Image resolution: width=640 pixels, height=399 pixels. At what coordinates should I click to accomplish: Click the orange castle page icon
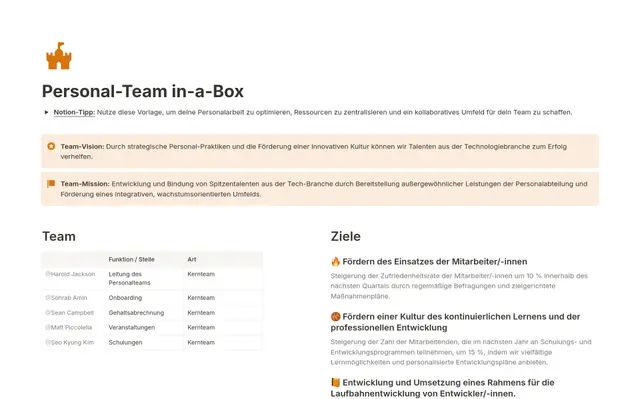[x=59, y=56]
